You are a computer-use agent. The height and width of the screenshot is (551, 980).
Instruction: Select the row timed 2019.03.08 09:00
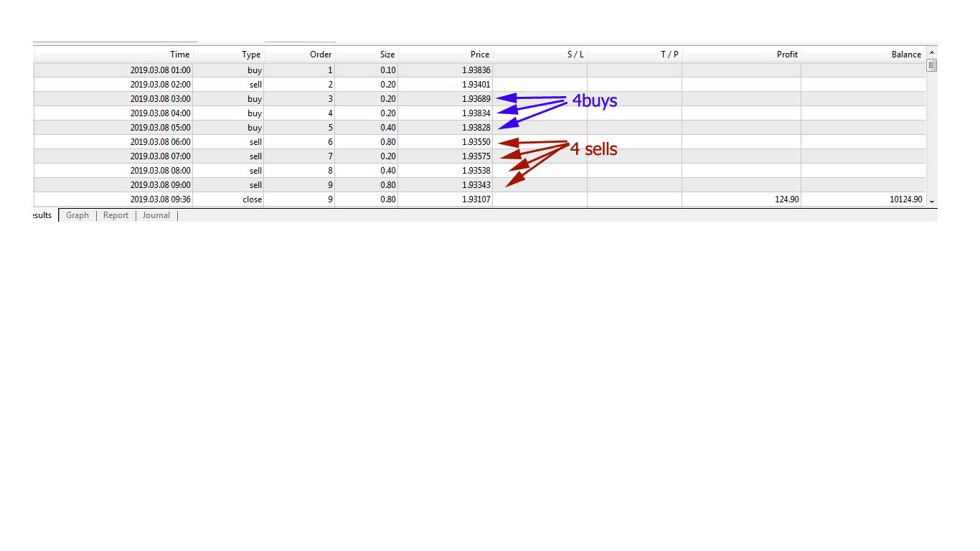point(480,185)
